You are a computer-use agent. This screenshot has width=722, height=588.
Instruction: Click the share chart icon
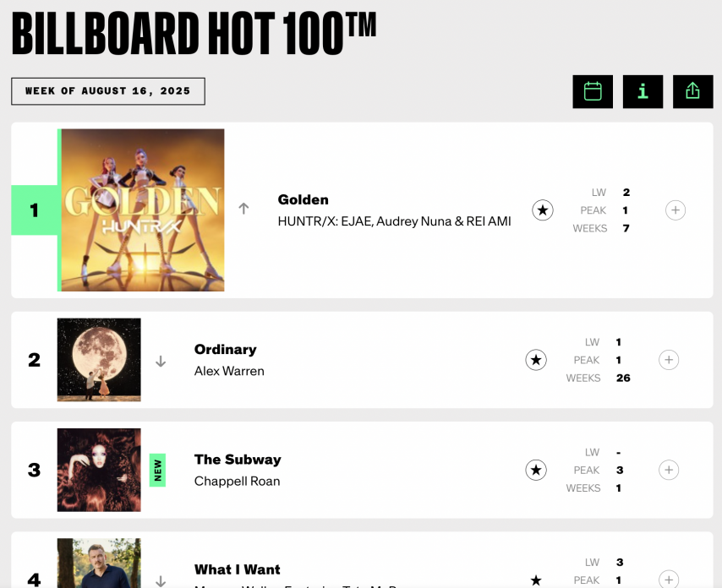click(x=692, y=91)
